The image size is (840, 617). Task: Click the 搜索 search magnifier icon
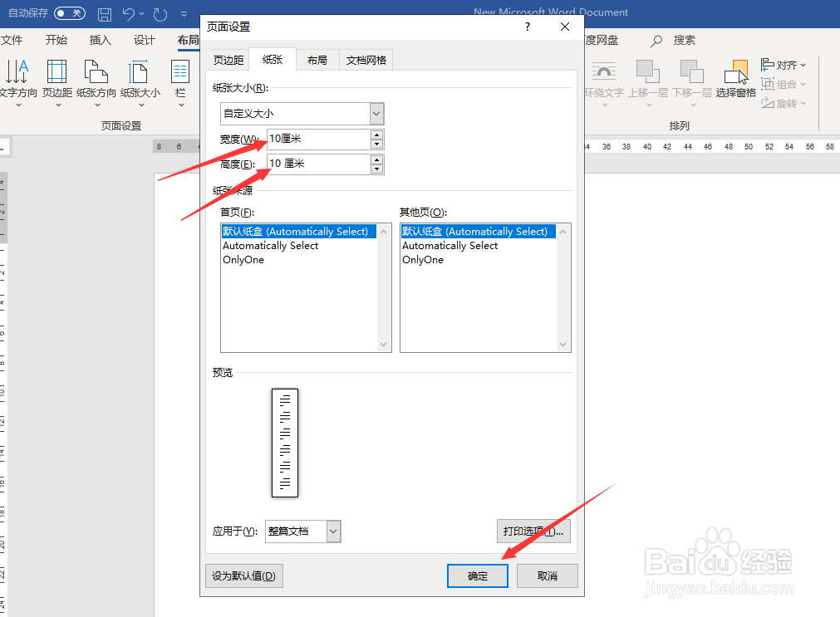[x=656, y=41]
